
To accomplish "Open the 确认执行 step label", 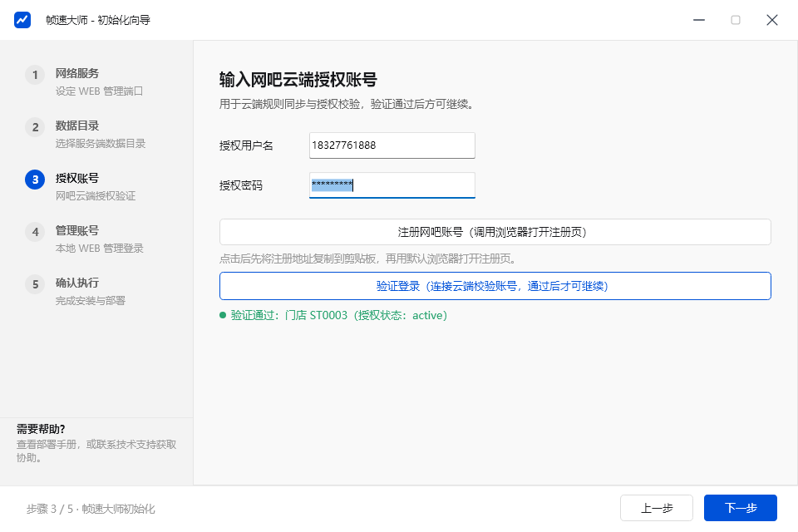I will pyautogui.click(x=76, y=283).
